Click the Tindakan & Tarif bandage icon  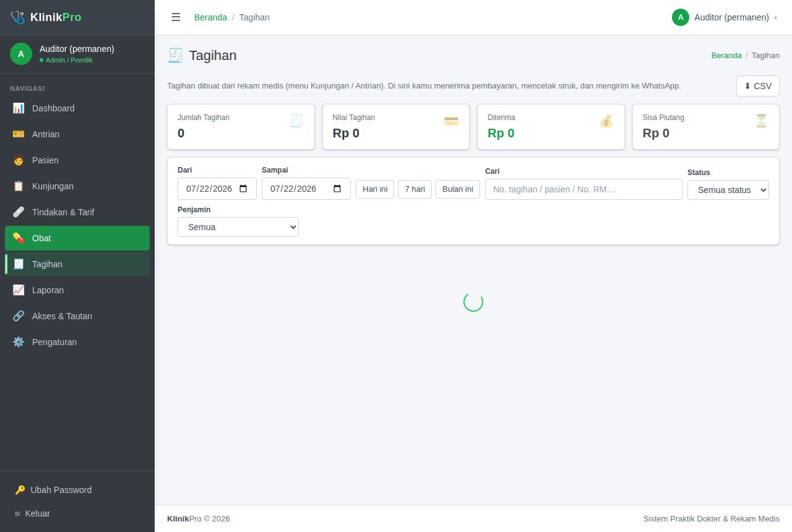point(19,212)
